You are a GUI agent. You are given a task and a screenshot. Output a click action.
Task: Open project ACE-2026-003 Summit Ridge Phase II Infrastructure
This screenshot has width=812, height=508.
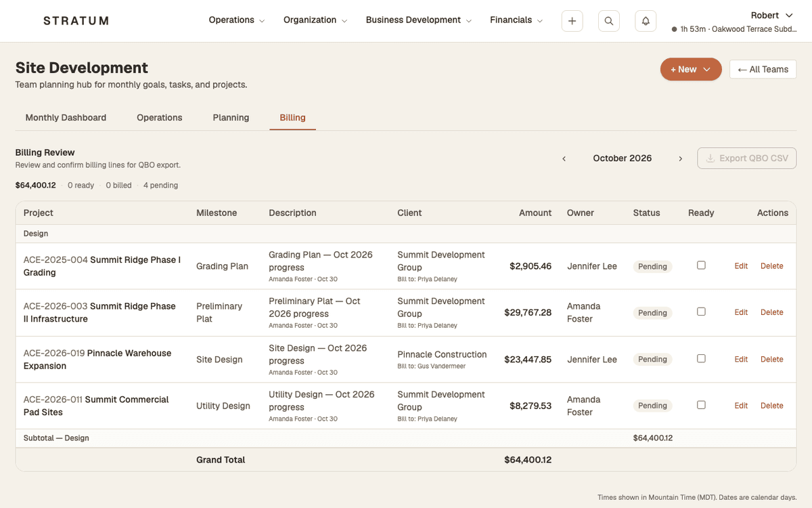click(x=99, y=312)
